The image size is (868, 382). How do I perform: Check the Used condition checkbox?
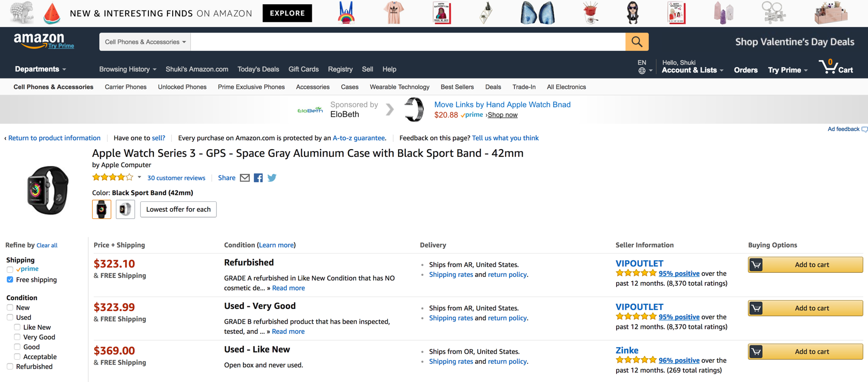pos(10,317)
